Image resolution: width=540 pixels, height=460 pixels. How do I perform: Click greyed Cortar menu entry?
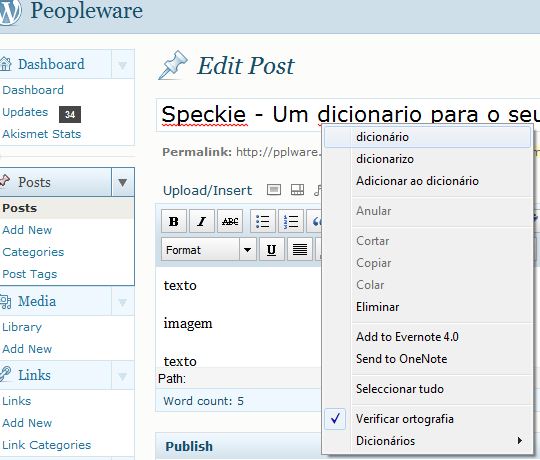point(427,241)
